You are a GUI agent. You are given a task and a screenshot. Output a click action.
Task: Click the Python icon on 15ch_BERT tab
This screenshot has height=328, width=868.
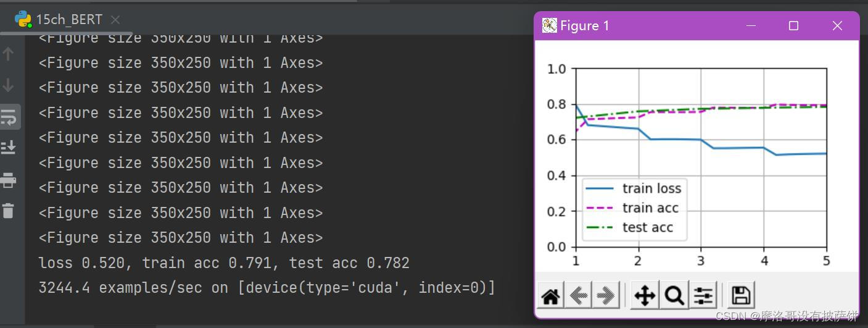click(x=23, y=19)
